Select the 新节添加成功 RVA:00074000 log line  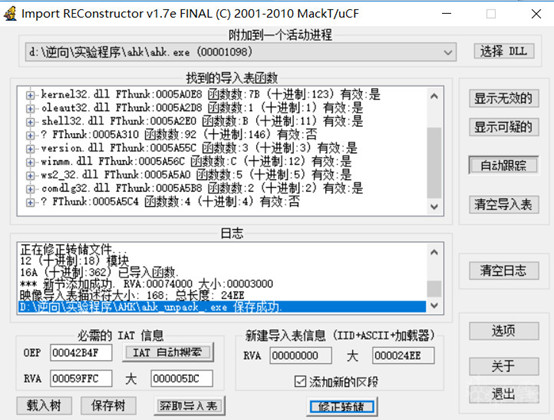point(147,284)
